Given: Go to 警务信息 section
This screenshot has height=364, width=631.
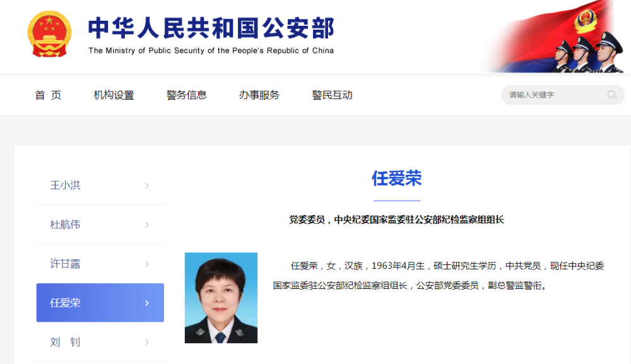Looking at the screenshot, I should point(186,95).
